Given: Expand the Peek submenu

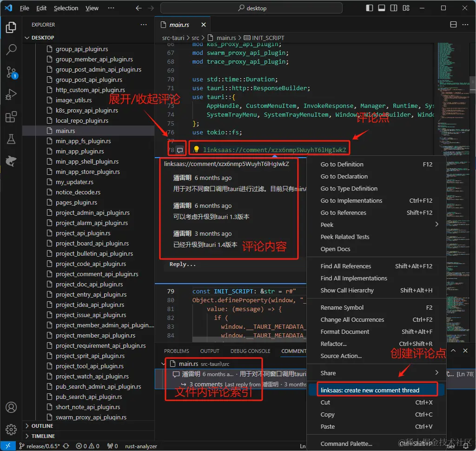Looking at the screenshot, I should click(377, 225).
